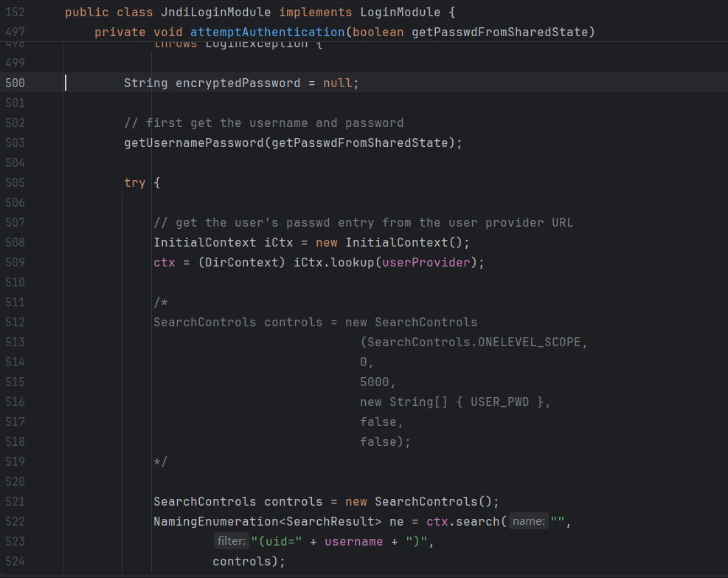The image size is (728, 578).
Task: Click the username variable in the filter expression
Action: [x=353, y=542]
